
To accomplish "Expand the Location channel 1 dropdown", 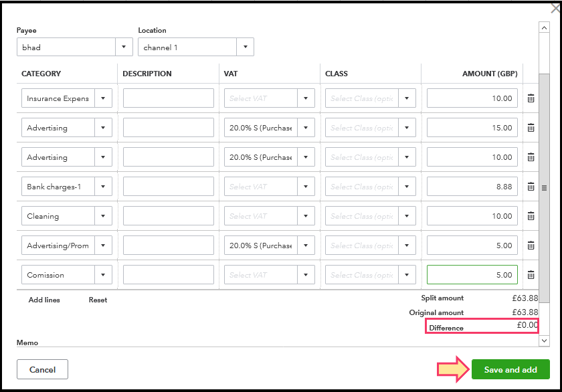I will click(245, 47).
